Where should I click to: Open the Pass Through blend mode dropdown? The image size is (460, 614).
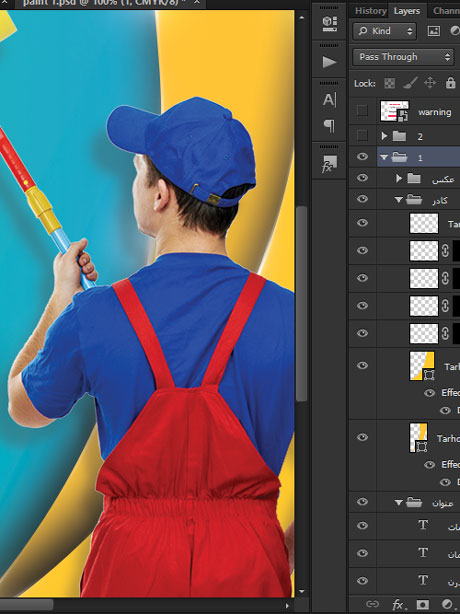[x=403, y=57]
